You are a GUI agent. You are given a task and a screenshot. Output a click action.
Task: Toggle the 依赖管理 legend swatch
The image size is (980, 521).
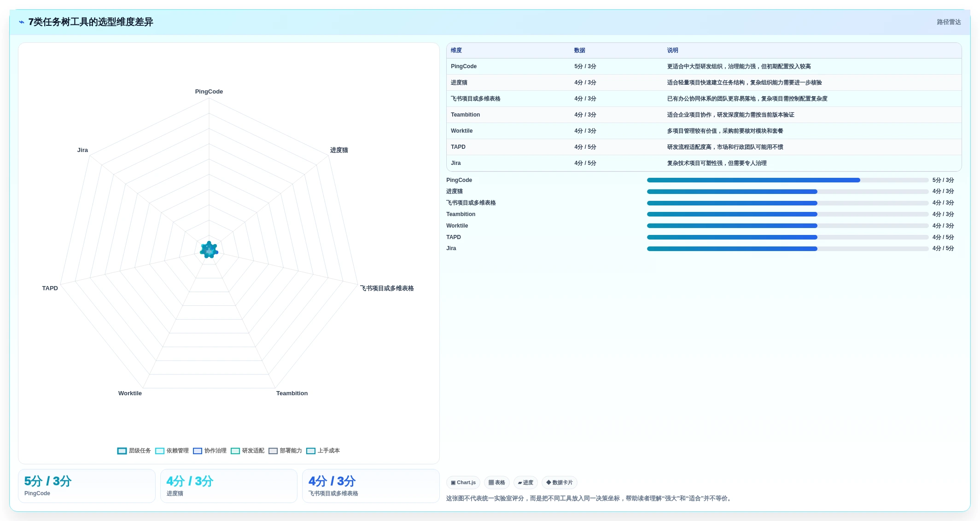(x=160, y=451)
